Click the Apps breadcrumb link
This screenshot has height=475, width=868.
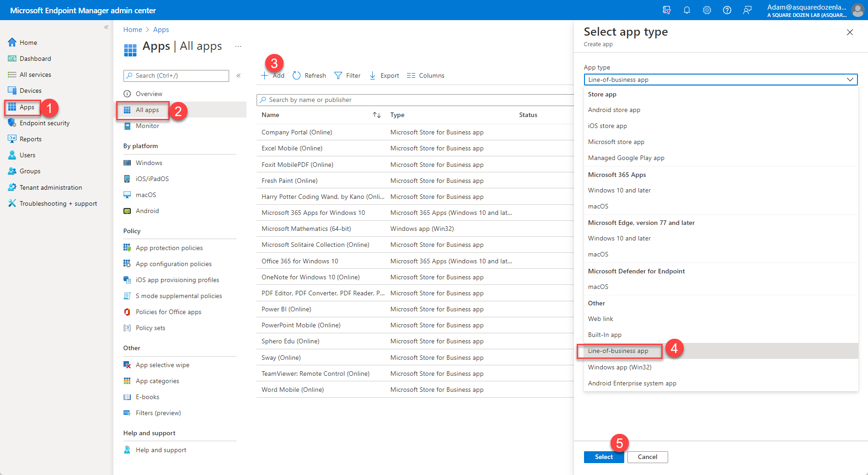tap(161, 29)
